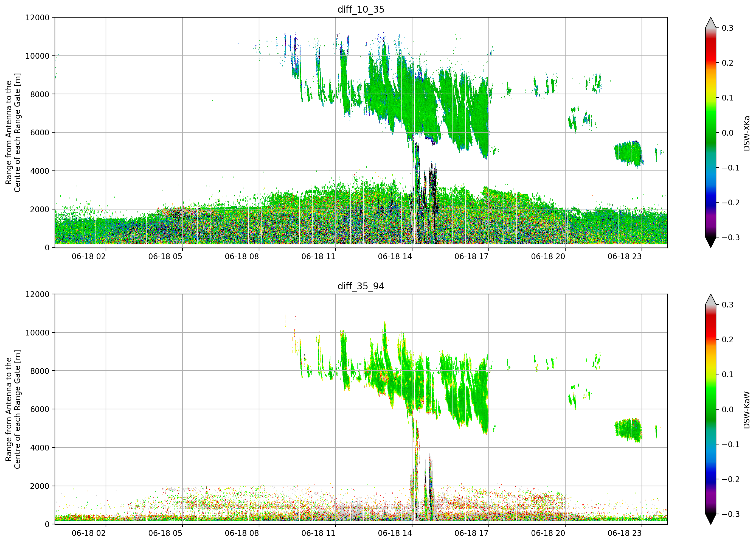The width and height of the screenshot is (756, 543).
Task: Click the −0.3 tick on the DSW-XKa colorbar
Action: pos(731,237)
